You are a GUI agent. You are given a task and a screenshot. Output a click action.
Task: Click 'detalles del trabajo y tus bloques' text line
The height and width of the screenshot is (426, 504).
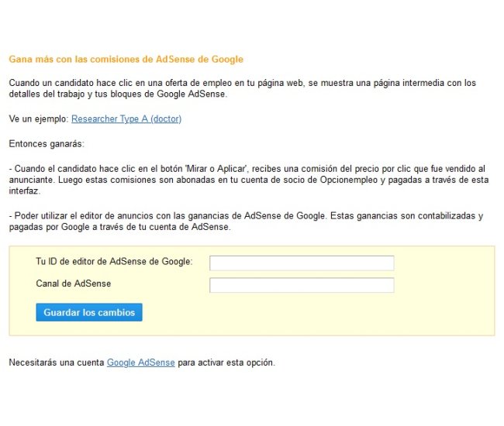coord(116,94)
